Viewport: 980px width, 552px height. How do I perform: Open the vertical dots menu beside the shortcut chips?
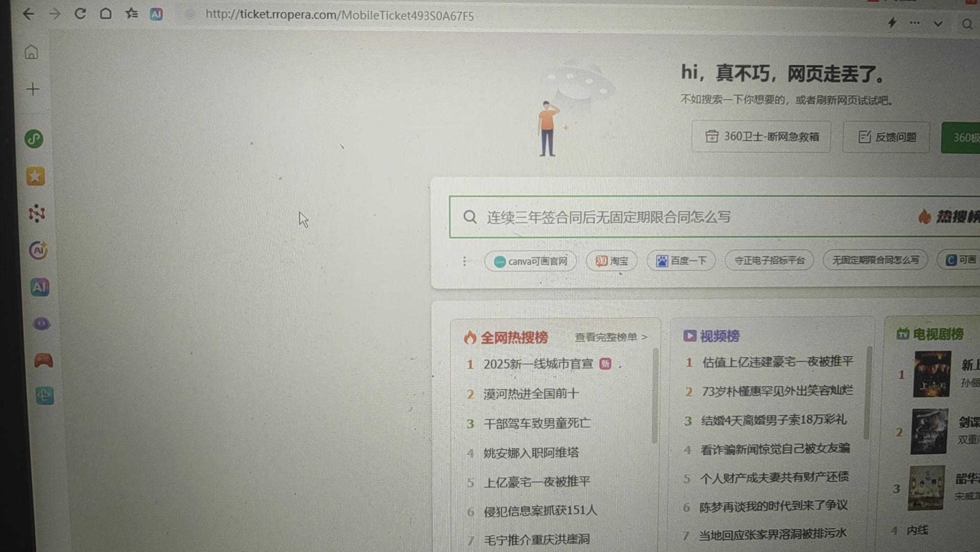point(464,261)
